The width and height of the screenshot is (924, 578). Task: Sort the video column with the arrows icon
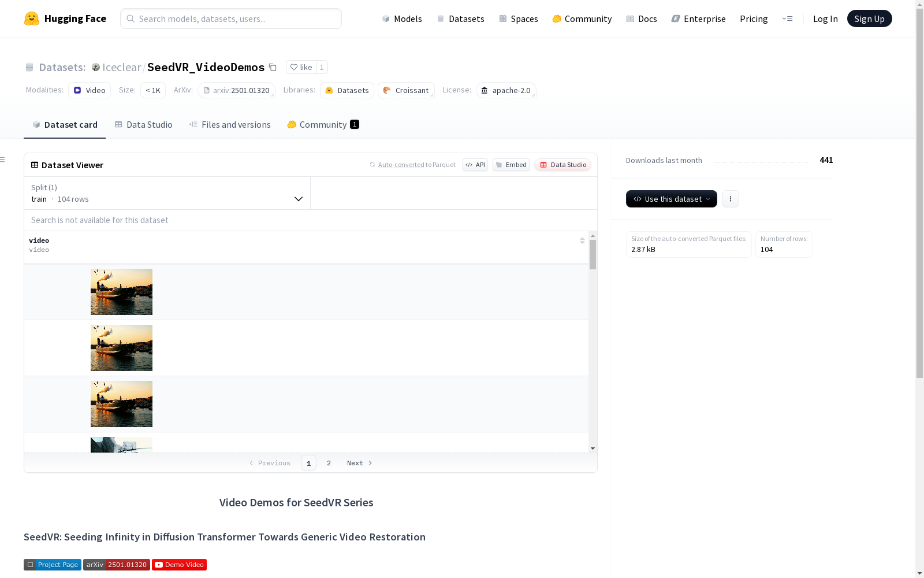[582, 240]
